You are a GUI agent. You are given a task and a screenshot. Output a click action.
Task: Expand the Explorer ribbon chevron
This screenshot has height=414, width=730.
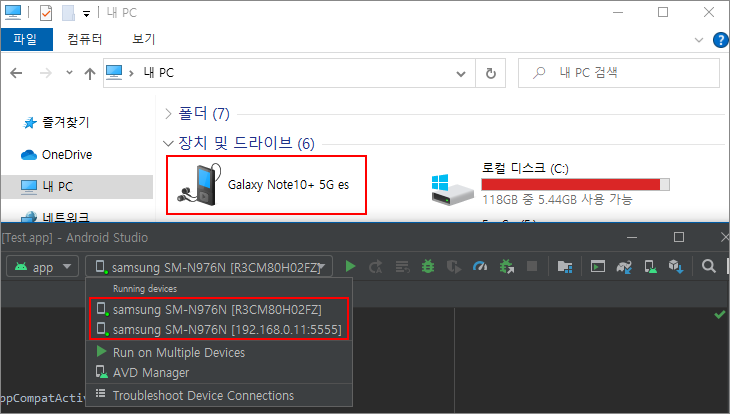699,40
